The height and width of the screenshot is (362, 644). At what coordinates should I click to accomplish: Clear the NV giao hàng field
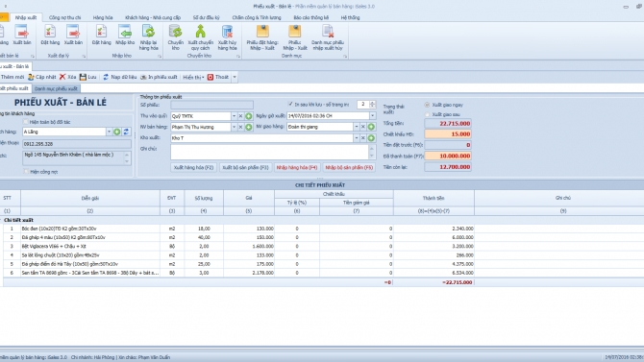[363, 127]
